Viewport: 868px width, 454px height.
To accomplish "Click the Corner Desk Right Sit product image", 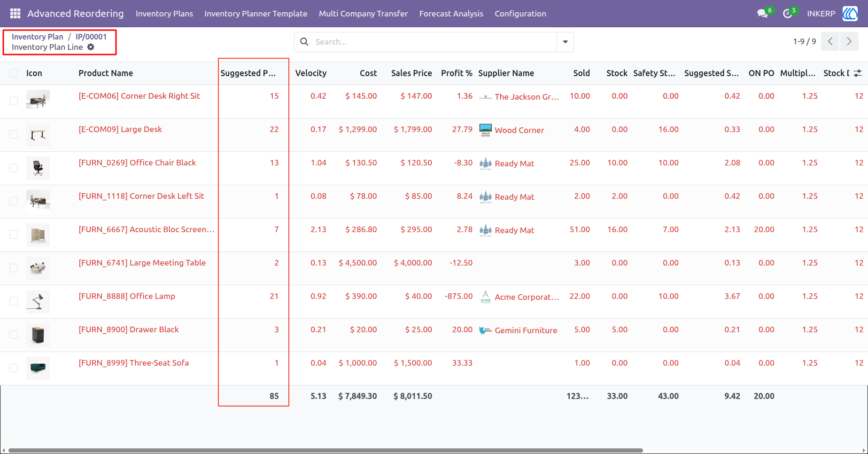I will [x=38, y=100].
